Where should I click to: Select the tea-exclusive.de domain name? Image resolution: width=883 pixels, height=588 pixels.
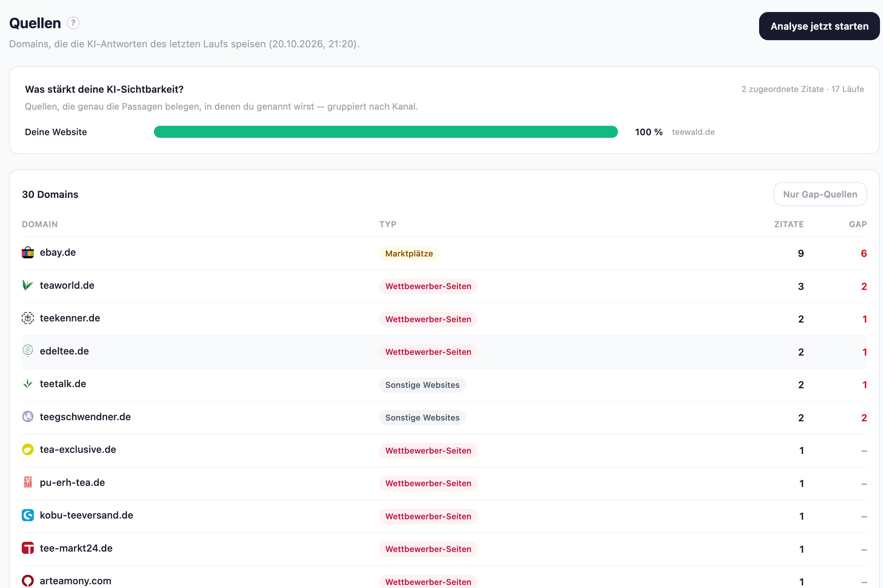(78, 449)
